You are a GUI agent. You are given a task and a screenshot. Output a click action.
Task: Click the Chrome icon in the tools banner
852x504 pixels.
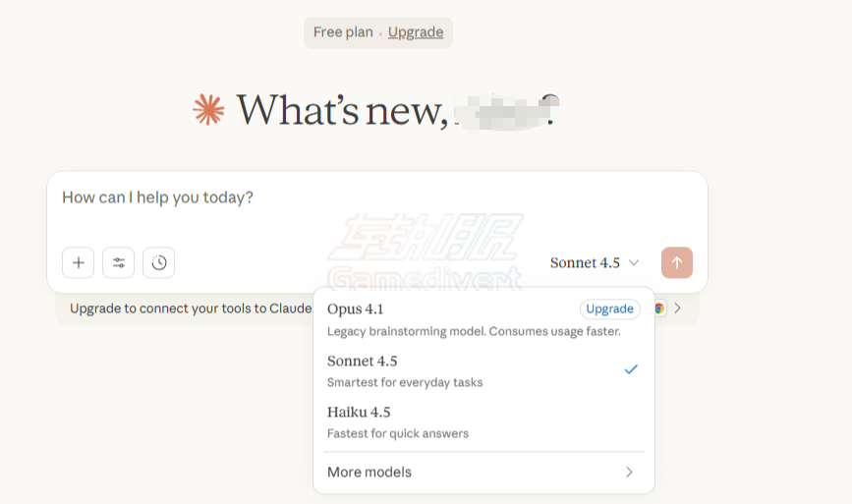[659, 308]
